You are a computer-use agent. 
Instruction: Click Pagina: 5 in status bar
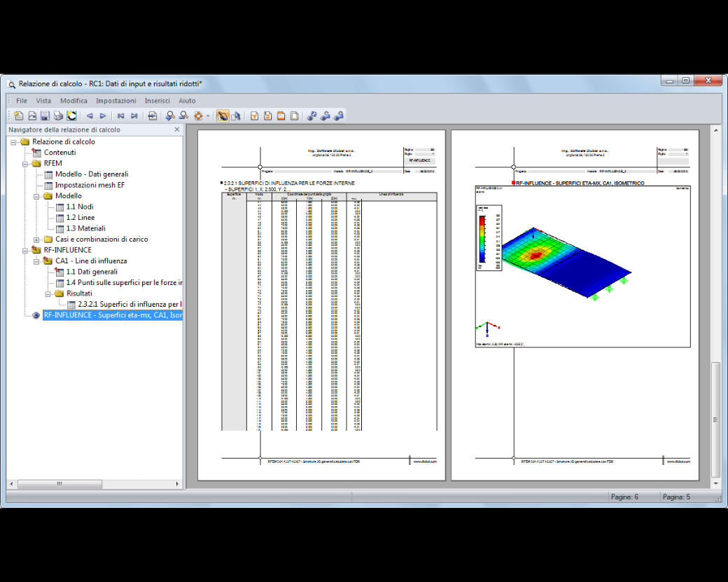pyautogui.click(x=676, y=497)
